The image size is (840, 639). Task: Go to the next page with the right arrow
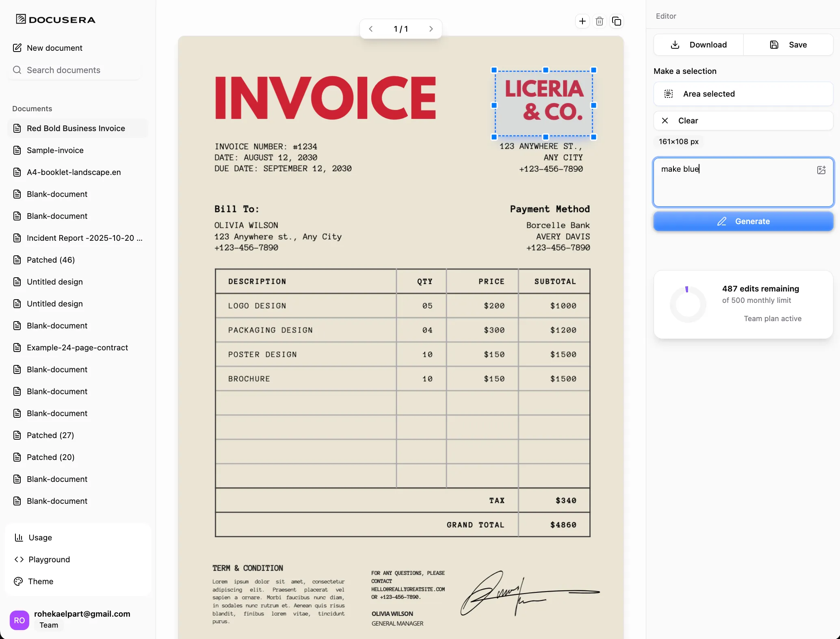coord(431,28)
